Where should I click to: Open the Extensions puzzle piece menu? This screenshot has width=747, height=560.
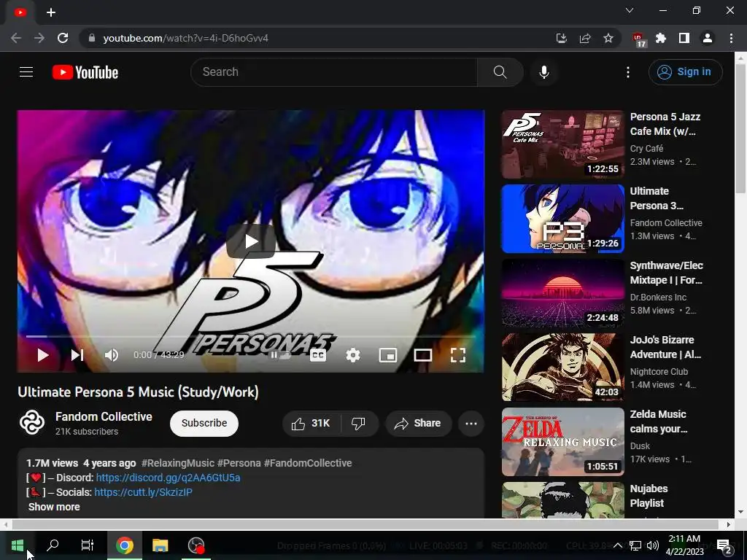pyautogui.click(x=661, y=38)
